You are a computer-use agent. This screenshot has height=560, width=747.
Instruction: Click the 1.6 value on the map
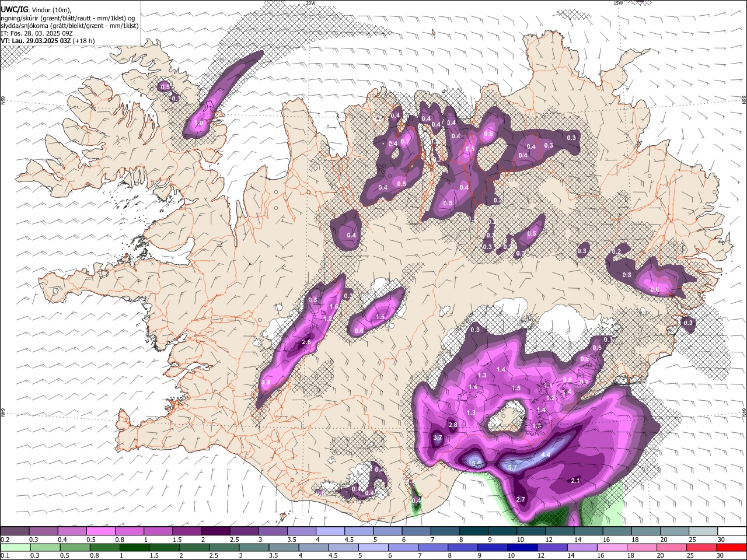point(334,306)
